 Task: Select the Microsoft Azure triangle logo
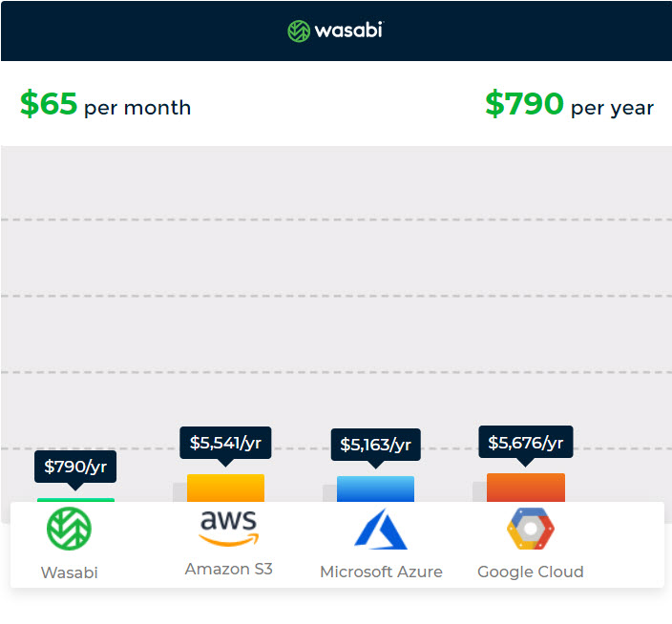[x=381, y=529]
